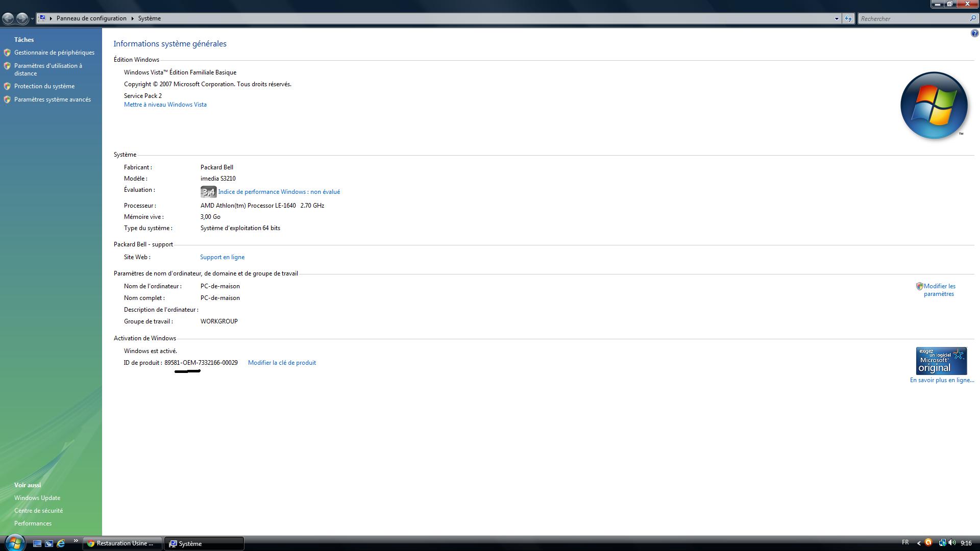This screenshot has height=551, width=980.
Task: Click Modifier les paramètres link
Action: 939,290
